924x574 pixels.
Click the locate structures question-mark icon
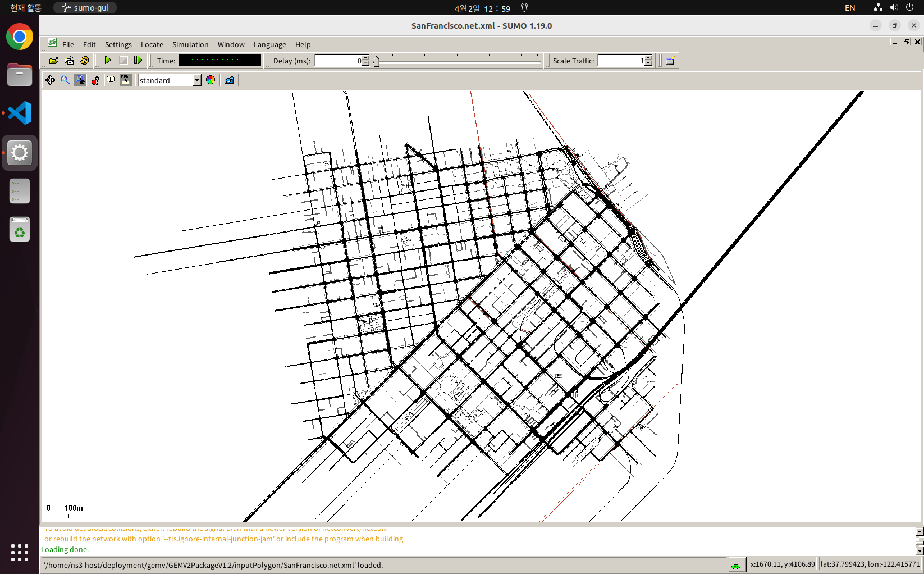pyautogui.click(x=95, y=80)
